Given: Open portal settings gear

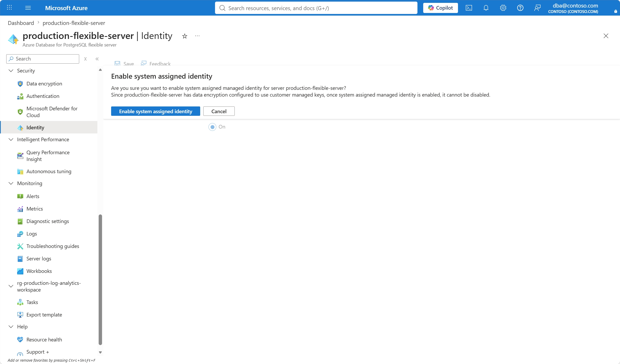Looking at the screenshot, I should pos(503,8).
